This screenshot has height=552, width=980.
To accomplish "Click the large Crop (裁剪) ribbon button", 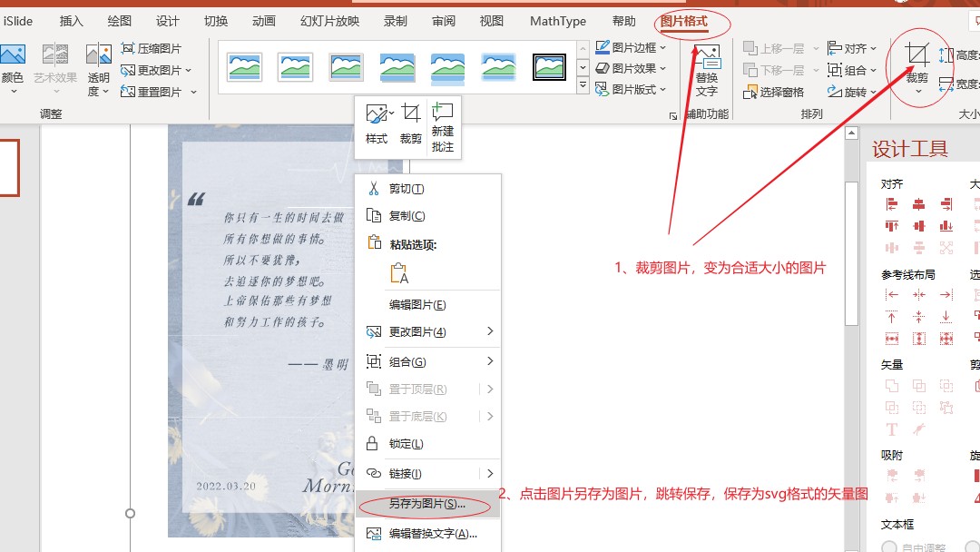I will (917, 64).
